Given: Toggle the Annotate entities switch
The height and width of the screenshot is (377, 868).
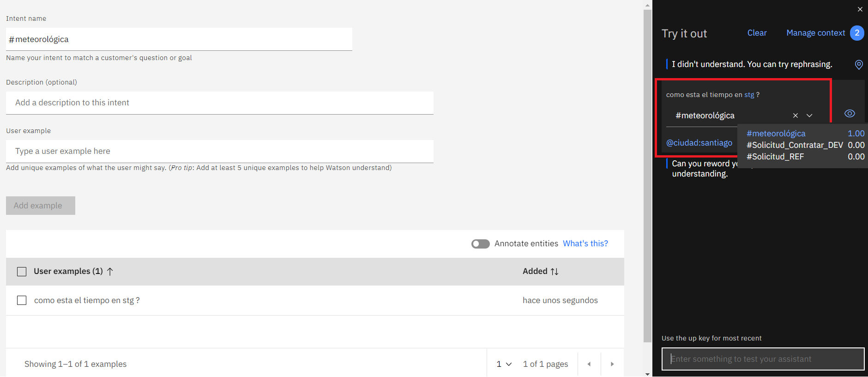Looking at the screenshot, I should click(481, 244).
